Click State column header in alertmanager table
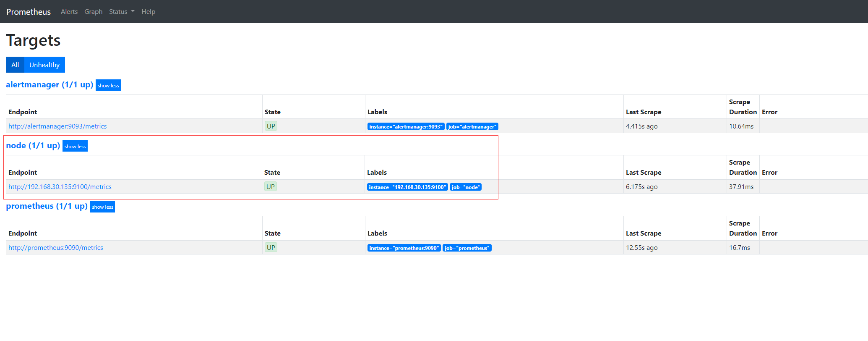 coord(273,112)
